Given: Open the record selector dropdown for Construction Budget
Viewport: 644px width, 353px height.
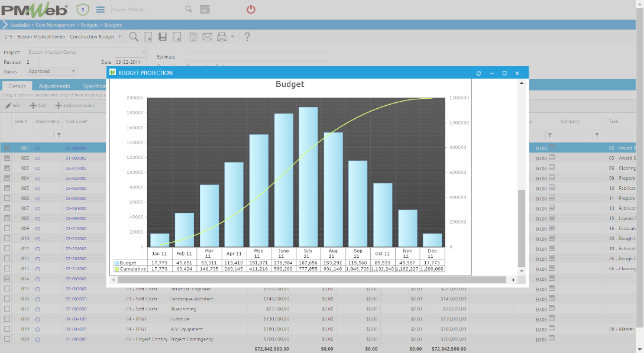Looking at the screenshot, I should (120, 37).
